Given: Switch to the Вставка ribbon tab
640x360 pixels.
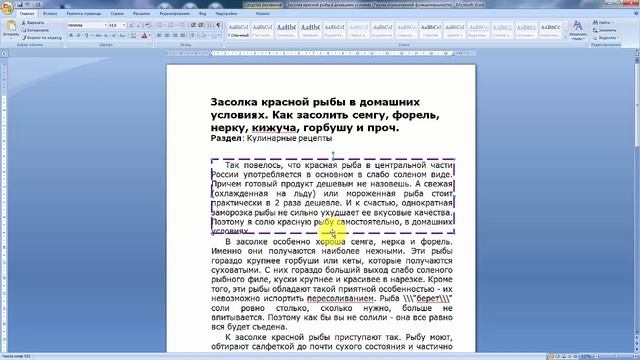Looking at the screenshot, I should click(x=50, y=13).
